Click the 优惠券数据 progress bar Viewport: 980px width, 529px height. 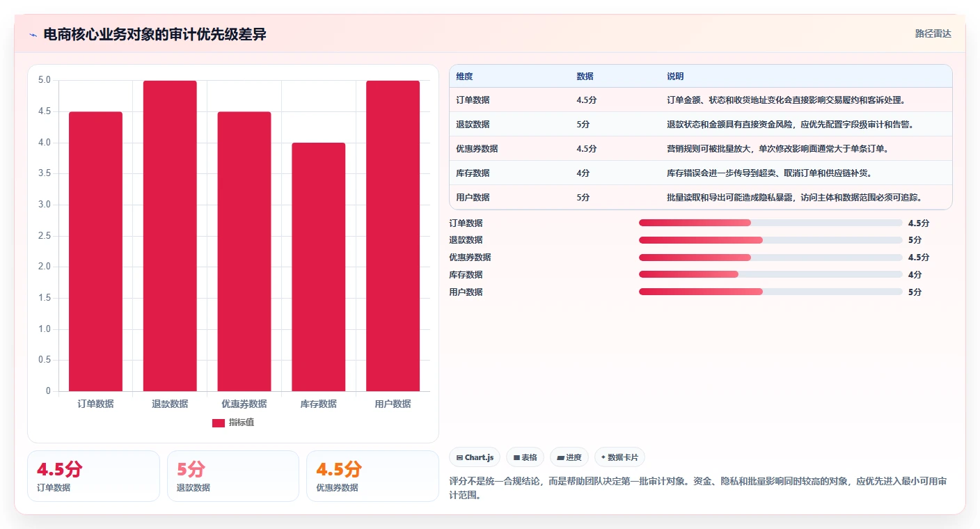[x=770, y=258]
